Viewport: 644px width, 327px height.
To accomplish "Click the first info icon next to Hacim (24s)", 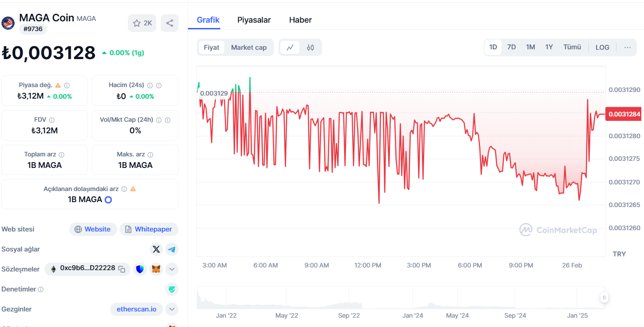I will tap(150, 85).
